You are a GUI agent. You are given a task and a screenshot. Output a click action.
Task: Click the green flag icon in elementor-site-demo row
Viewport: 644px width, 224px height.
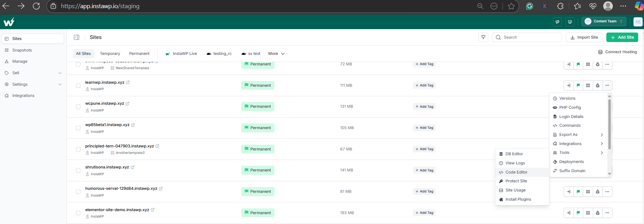579,213
